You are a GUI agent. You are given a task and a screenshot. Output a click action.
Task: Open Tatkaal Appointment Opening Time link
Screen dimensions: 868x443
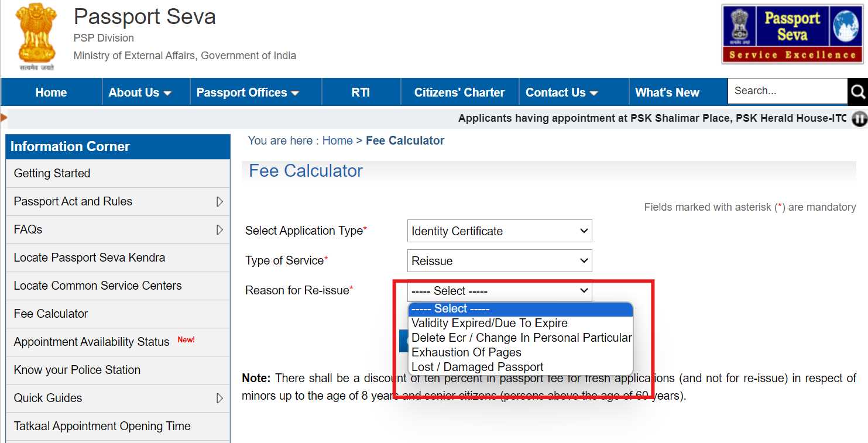[x=118, y=426]
